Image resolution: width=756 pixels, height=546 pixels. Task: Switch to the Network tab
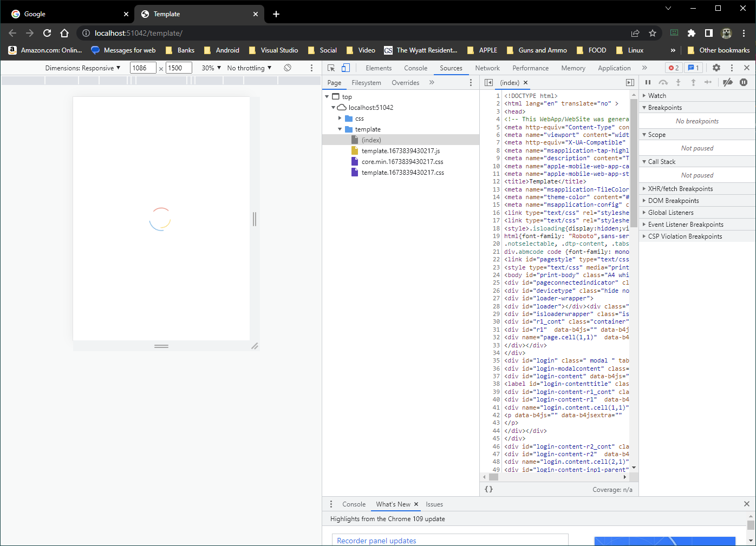coord(487,68)
